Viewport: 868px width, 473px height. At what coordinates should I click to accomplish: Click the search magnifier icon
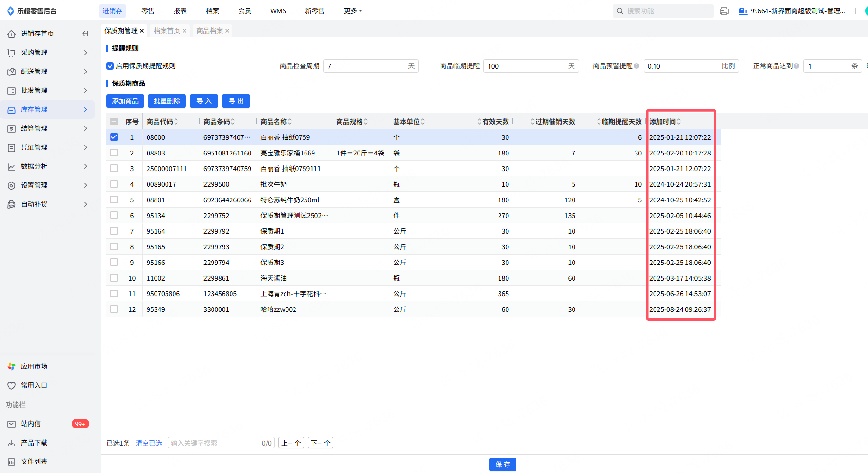pyautogui.click(x=619, y=11)
